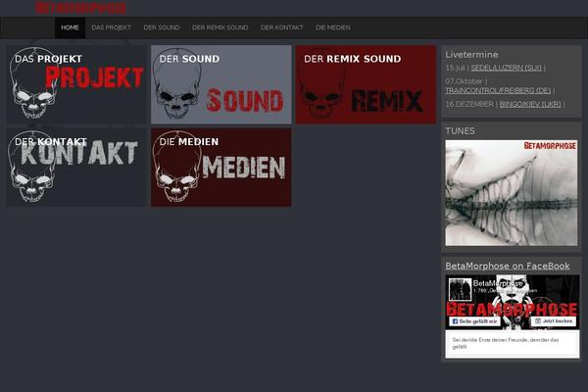
Task: Follow the BINGO/KIEV (UKR) link
Action: point(530,104)
